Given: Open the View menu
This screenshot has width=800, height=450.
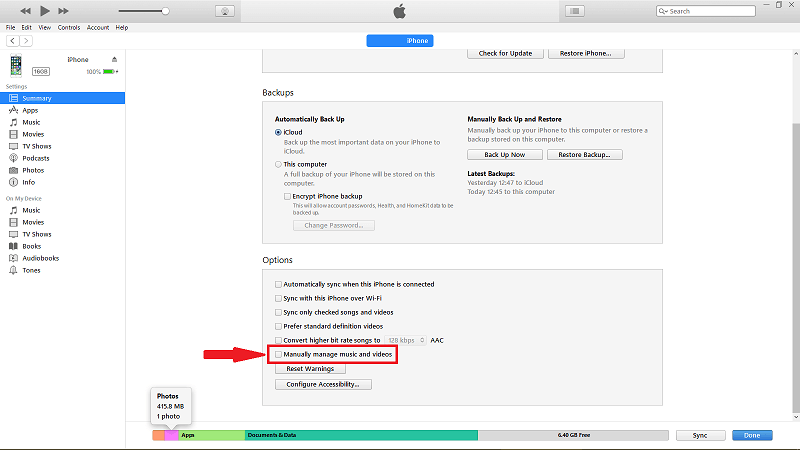Looking at the screenshot, I should [44, 28].
